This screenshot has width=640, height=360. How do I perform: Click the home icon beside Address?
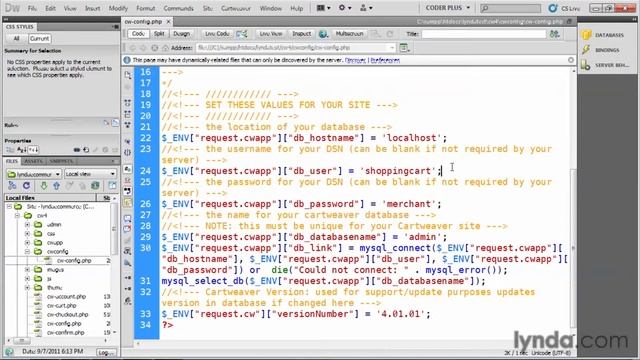(166, 48)
